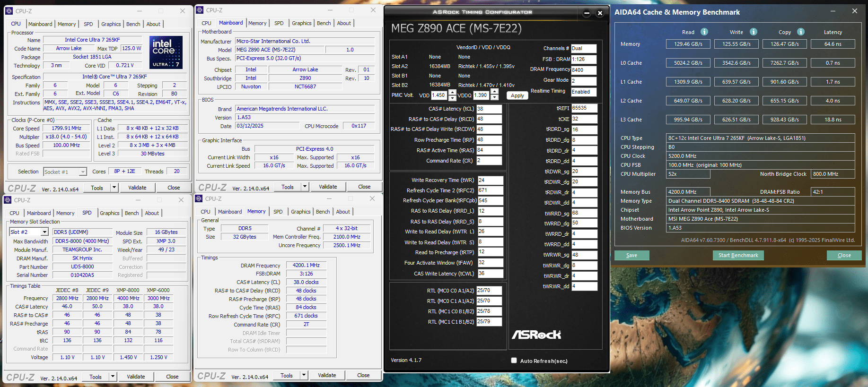Click the CAS# Latency (tCL) value field

pos(489,109)
